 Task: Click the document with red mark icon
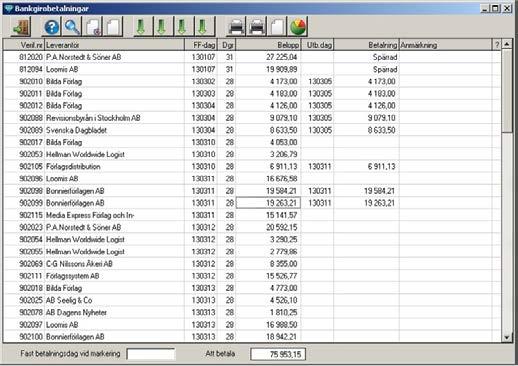[x=93, y=26]
